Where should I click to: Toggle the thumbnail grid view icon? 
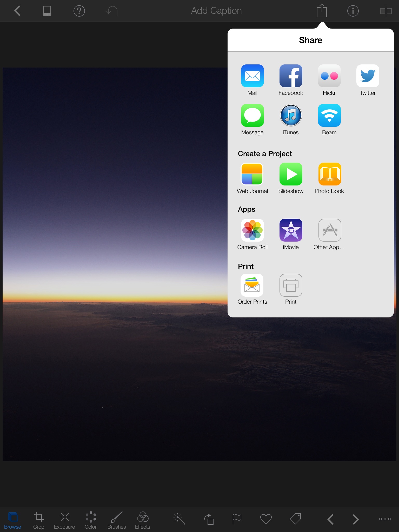[47, 11]
